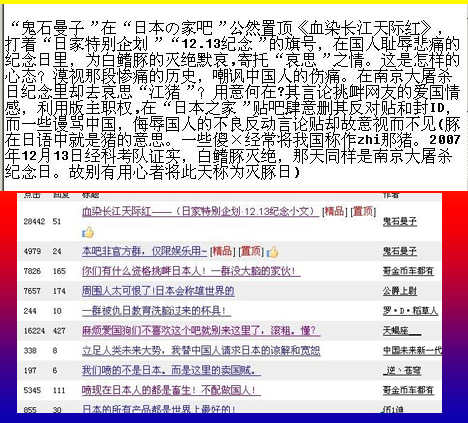Open thread 麻烦爱国狗们不喜欢这个吧
This screenshot has height=423, width=468.
pyautogui.click(x=201, y=330)
